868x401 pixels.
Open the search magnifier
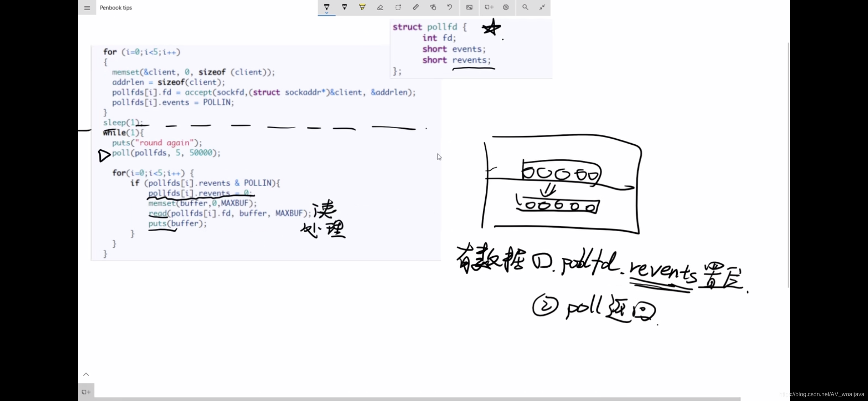tap(525, 7)
